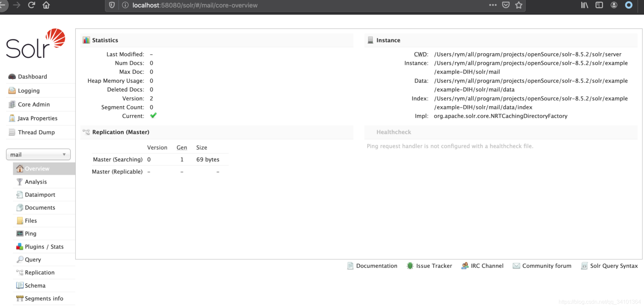The width and height of the screenshot is (644, 308).
Task: Click the Java Properties icon
Action: [x=12, y=118]
